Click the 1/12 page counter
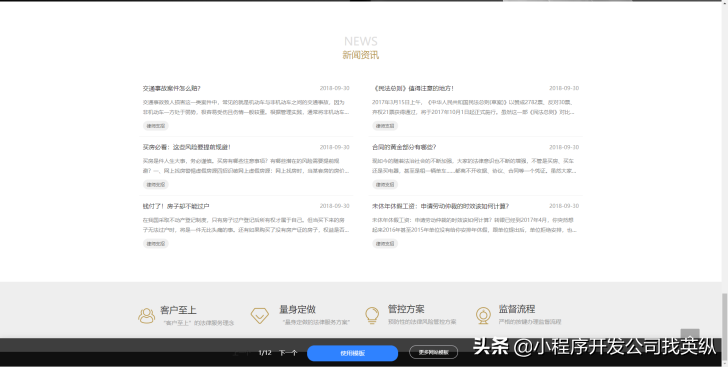This screenshot has height=367, width=728. [x=265, y=353]
